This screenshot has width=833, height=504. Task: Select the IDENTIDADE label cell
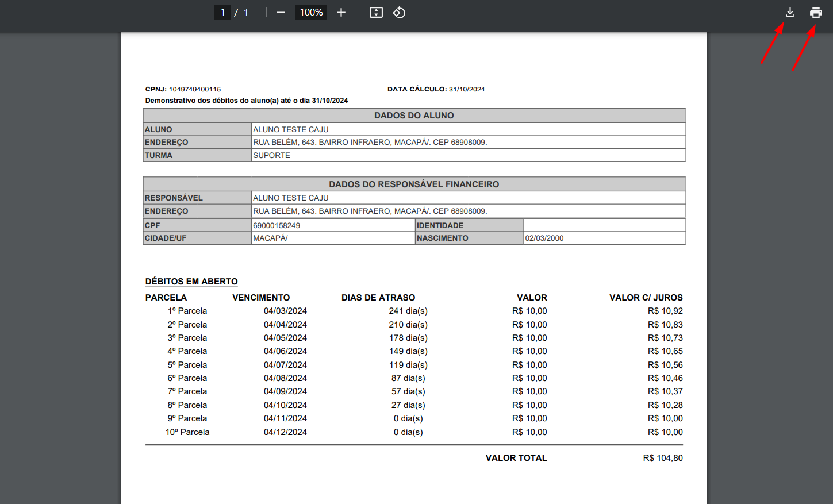pyautogui.click(x=469, y=225)
